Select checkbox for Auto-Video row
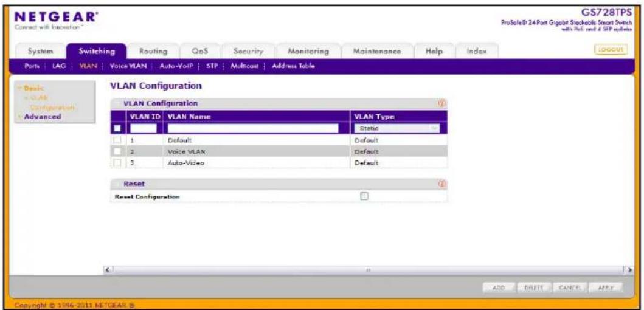This screenshot has width=644, height=310. [x=117, y=163]
